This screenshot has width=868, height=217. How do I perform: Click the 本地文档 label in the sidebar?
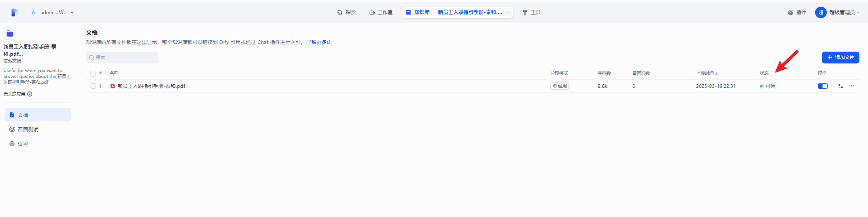(12, 61)
